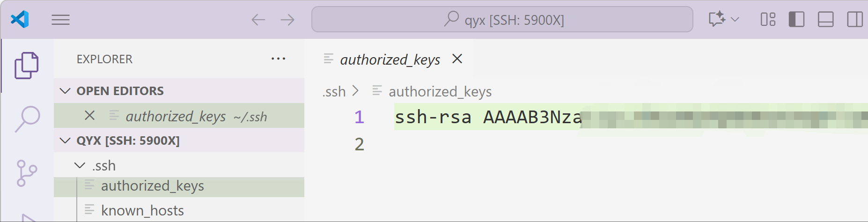Toggle the primary side bar visibility
This screenshot has width=868, height=222.
click(x=796, y=19)
